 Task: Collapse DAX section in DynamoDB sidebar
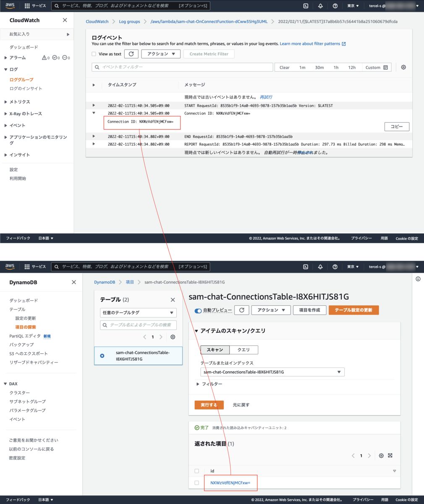[6, 384]
